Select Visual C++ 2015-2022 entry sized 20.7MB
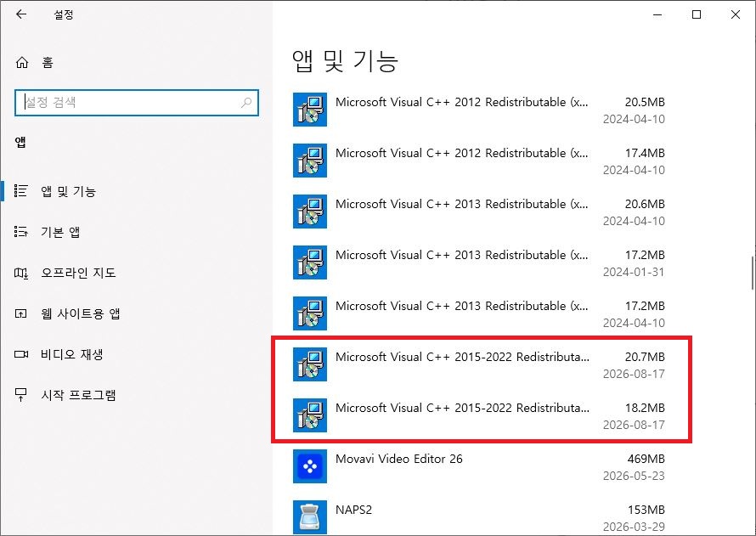 pos(479,365)
